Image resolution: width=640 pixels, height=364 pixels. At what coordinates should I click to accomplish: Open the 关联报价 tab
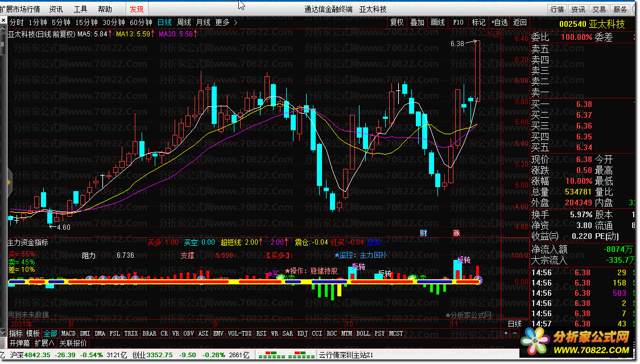click(73, 343)
